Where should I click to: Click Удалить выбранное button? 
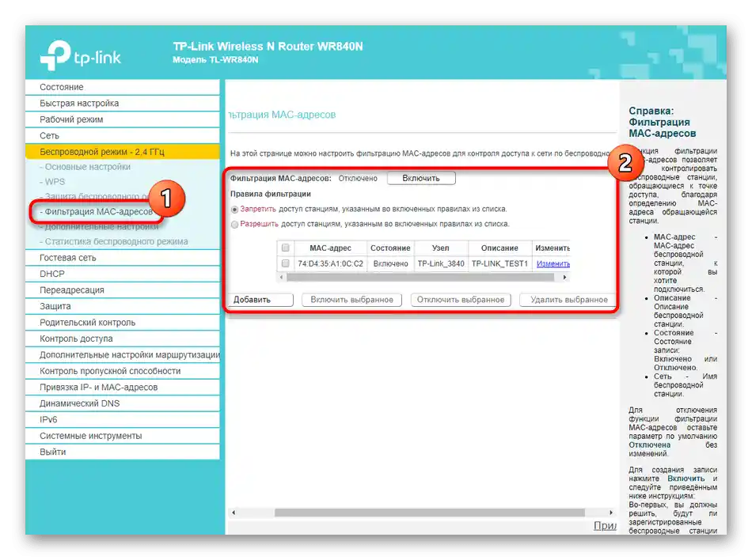[x=569, y=300]
